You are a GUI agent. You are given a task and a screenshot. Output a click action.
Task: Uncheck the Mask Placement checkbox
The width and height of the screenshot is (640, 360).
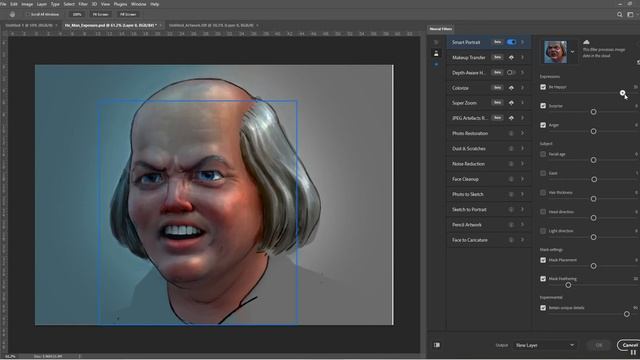click(x=543, y=260)
